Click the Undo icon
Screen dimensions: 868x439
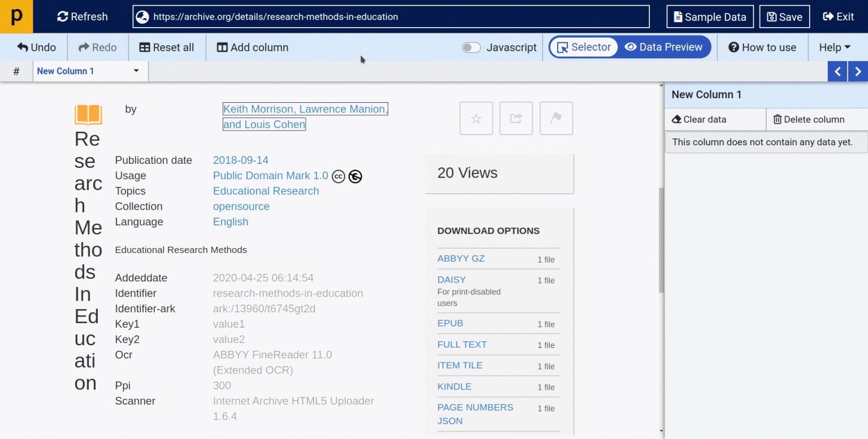23,47
